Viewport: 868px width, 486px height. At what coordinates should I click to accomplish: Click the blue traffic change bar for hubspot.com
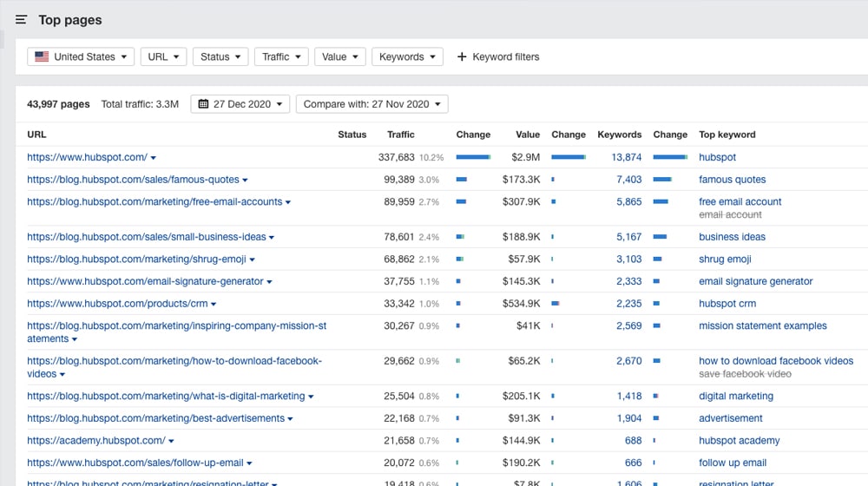(x=473, y=157)
